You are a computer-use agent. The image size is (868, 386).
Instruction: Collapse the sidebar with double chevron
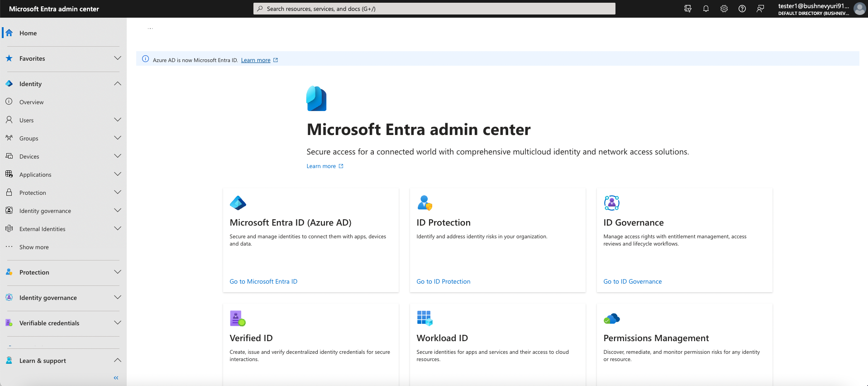click(x=116, y=378)
